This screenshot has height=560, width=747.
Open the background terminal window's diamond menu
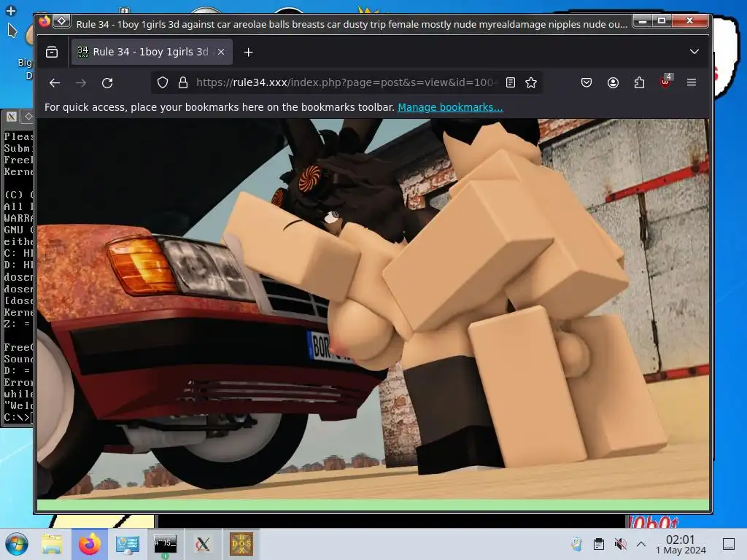(x=28, y=117)
